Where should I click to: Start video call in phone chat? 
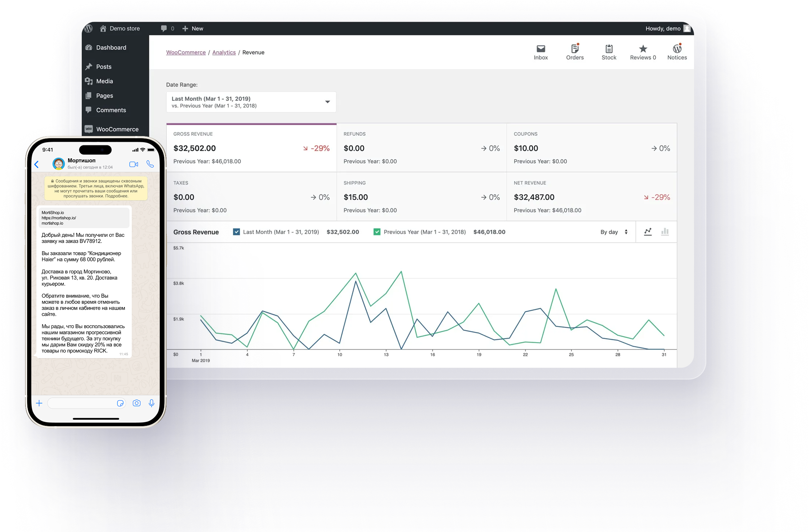pyautogui.click(x=134, y=164)
